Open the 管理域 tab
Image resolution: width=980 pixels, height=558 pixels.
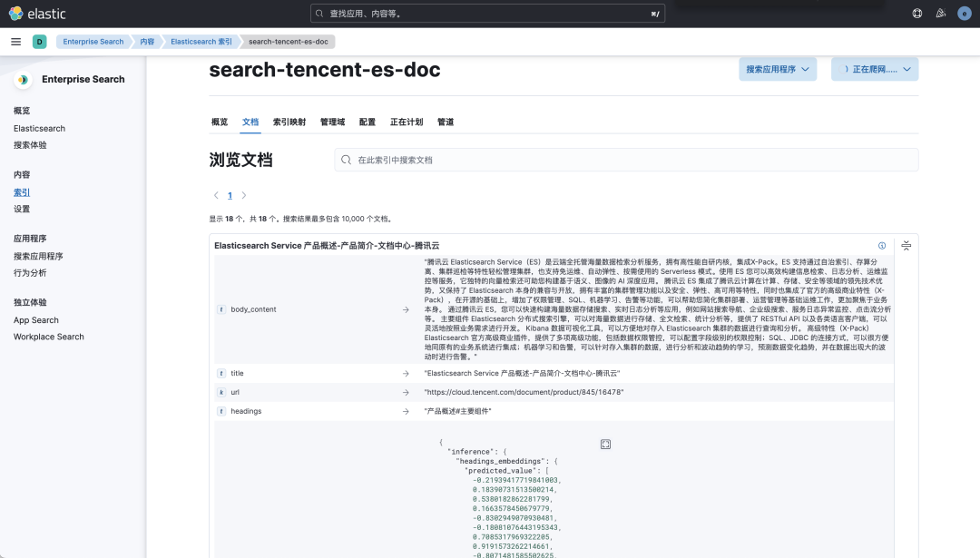(x=332, y=122)
